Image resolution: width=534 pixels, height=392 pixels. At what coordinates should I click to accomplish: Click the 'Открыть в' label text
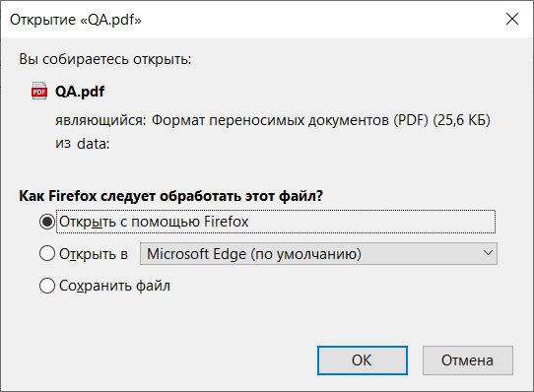coord(94,254)
